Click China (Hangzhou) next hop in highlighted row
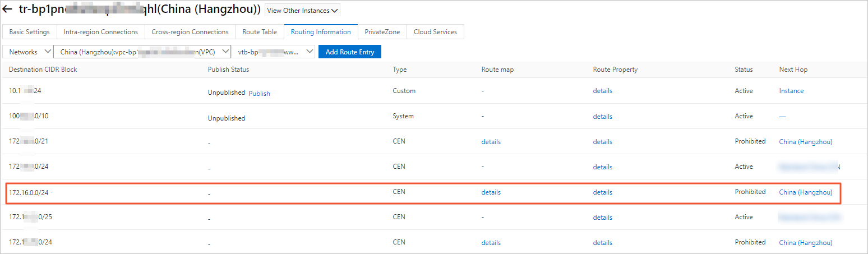This screenshot has height=254, width=868. pos(805,192)
